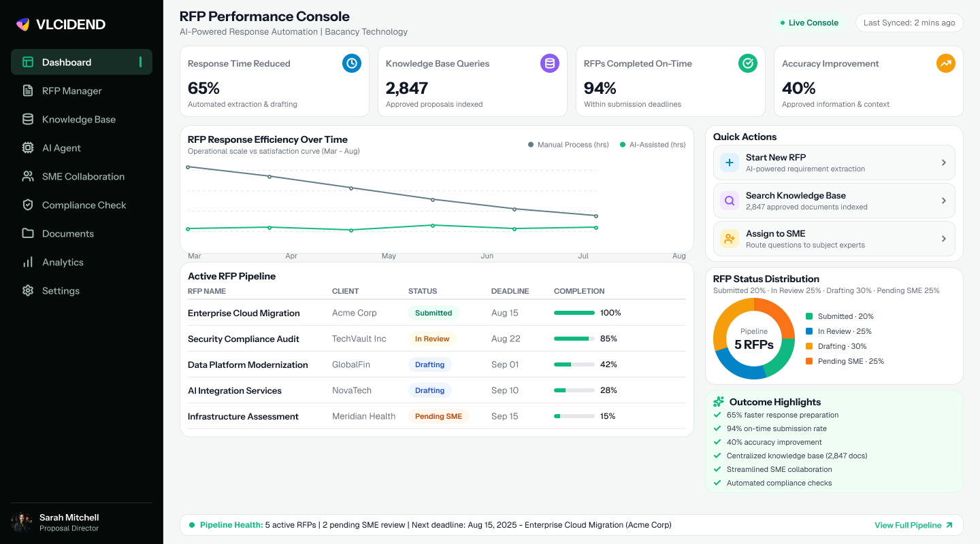The image size is (980, 544).
Task: Expand the Start New RFP chevron
Action: tap(944, 163)
